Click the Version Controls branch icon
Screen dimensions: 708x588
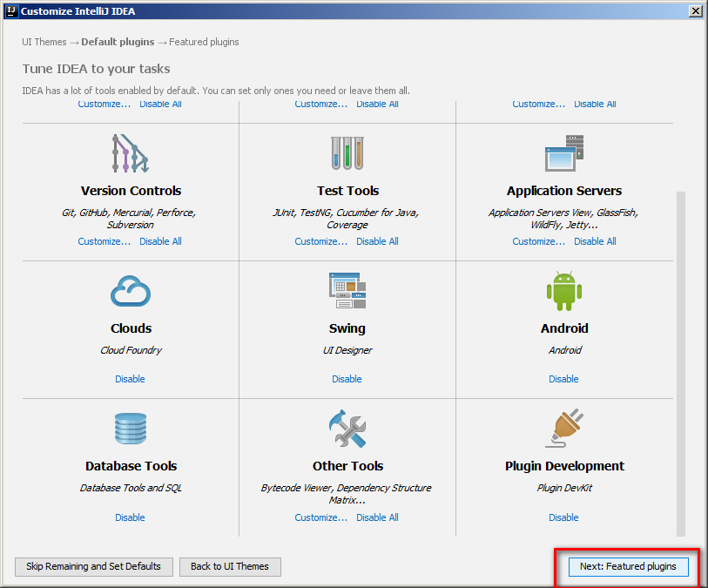pos(131,153)
